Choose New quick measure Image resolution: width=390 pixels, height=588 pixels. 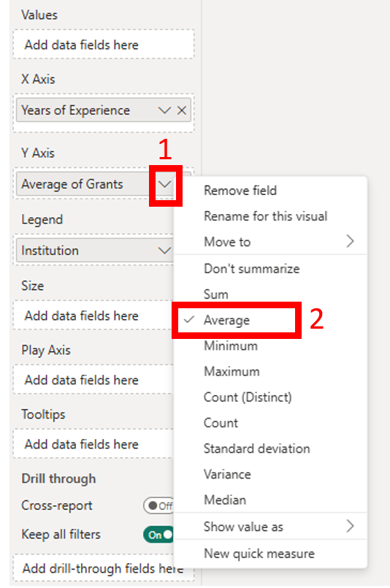click(x=270, y=554)
